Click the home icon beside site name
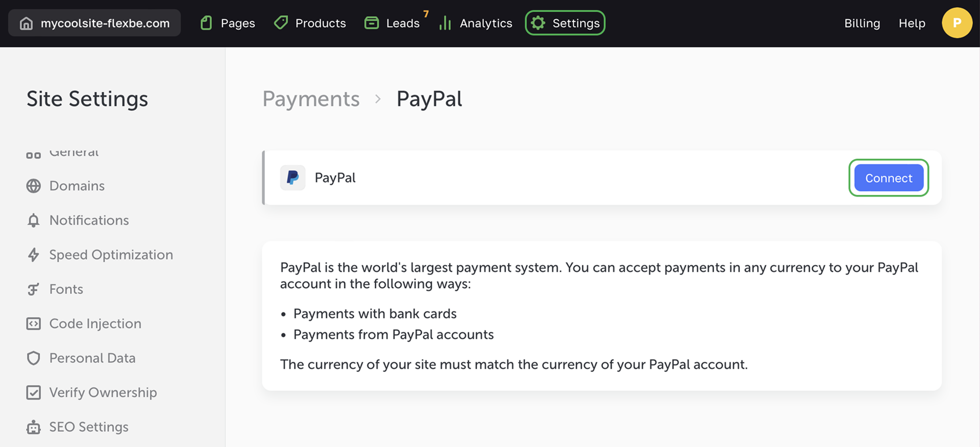Viewport: 980px width, 447px height. [x=26, y=23]
